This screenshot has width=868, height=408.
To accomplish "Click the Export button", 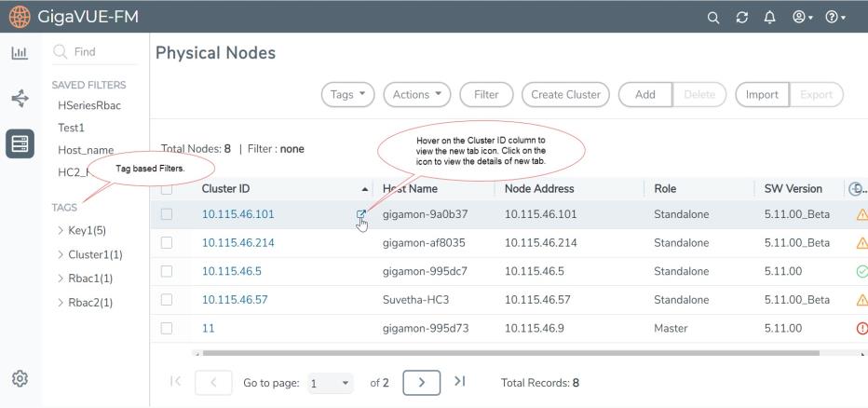I will (817, 95).
